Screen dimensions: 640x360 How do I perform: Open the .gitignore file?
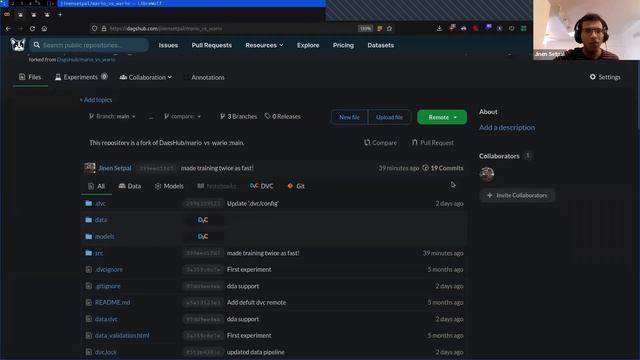pyautogui.click(x=108, y=286)
